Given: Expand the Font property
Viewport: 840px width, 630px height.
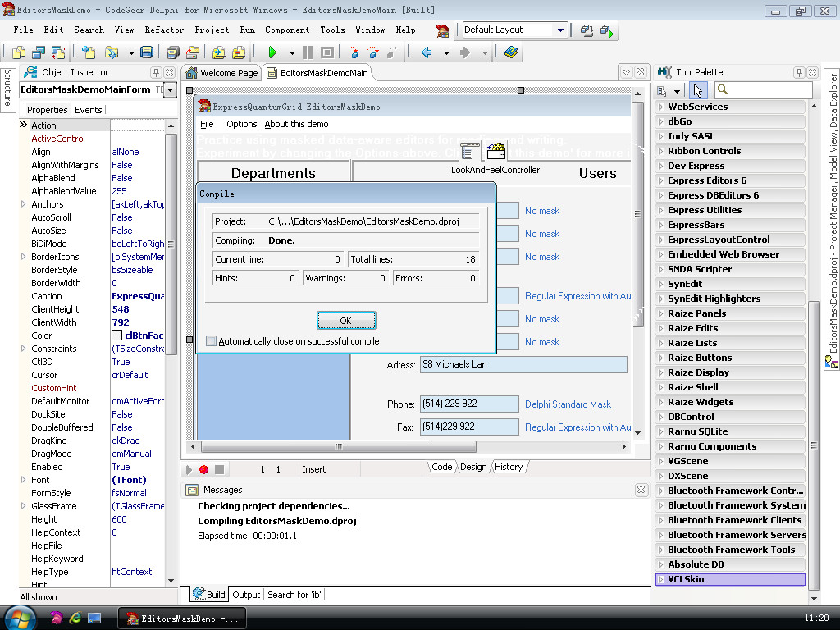Looking at the screenshot, I should point(23,479).
